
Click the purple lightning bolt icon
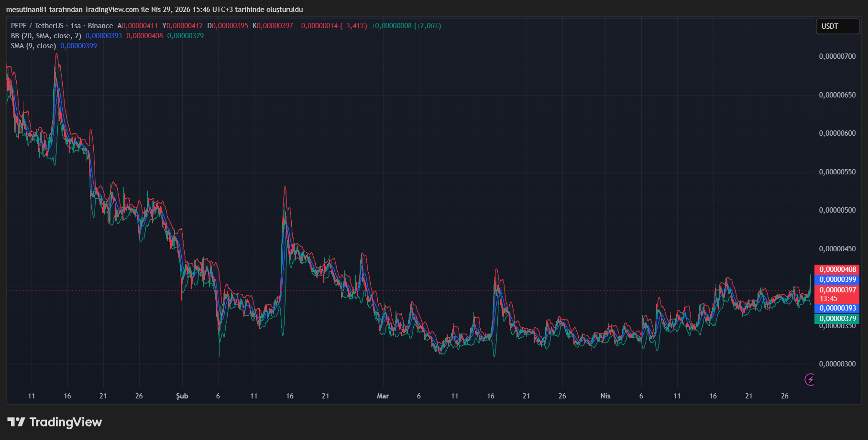810,379
